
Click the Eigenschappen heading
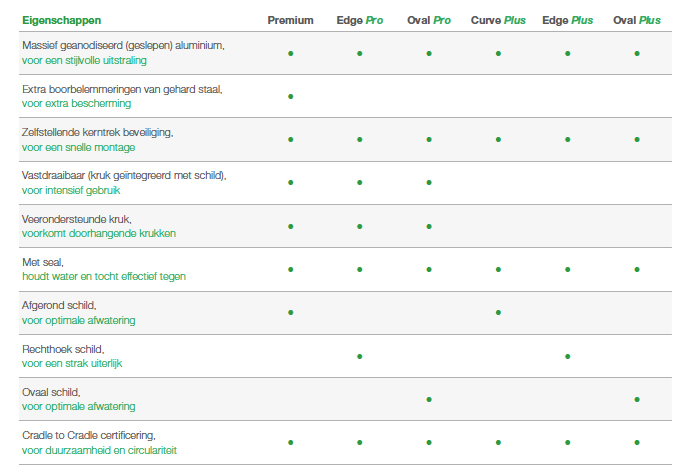point(61,20)
